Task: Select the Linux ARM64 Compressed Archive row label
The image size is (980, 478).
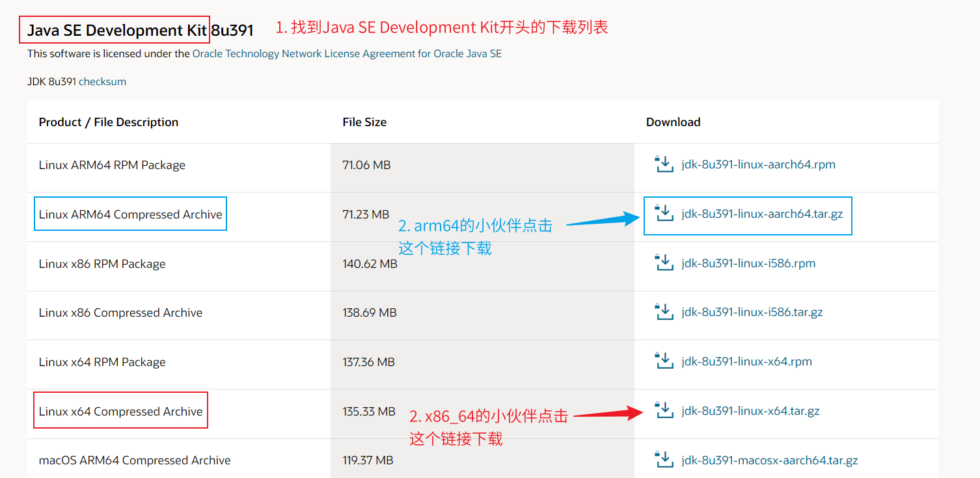Action: [x=130, y=215]
